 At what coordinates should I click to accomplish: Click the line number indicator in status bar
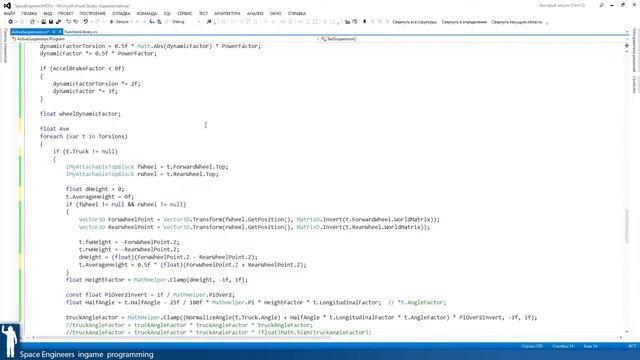click(x=532, y=346)
